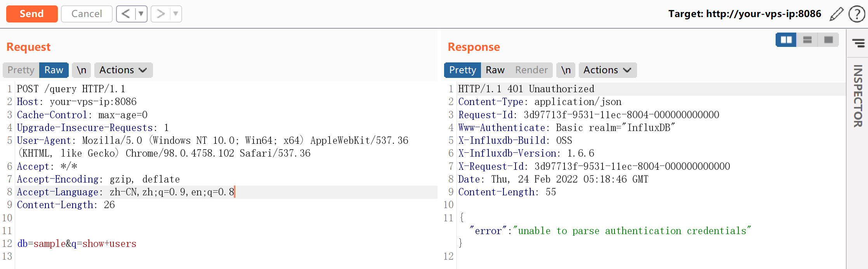Go back to previous request arrow
This screenshot has height=269, width=868.
(125, 14)
